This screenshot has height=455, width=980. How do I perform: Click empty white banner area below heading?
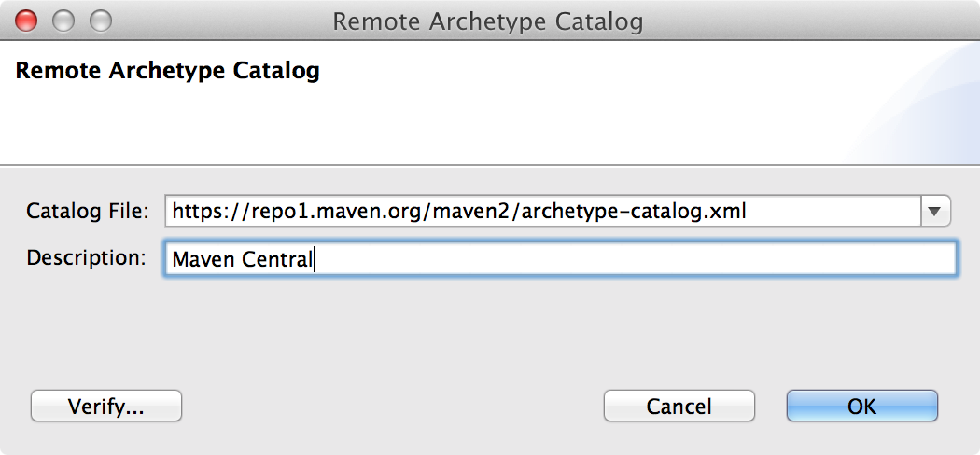(x=373, y=126)
